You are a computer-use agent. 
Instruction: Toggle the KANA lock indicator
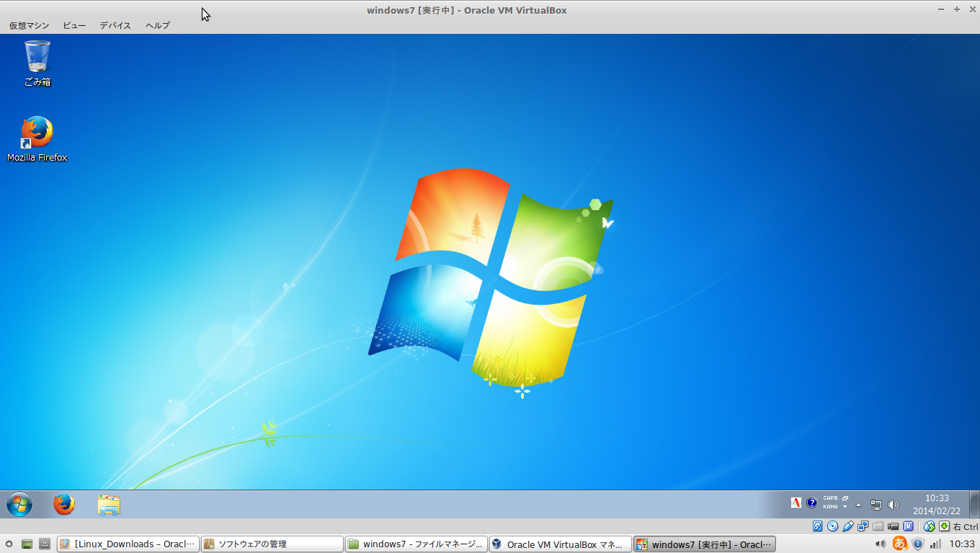click(x=830, y=507)
